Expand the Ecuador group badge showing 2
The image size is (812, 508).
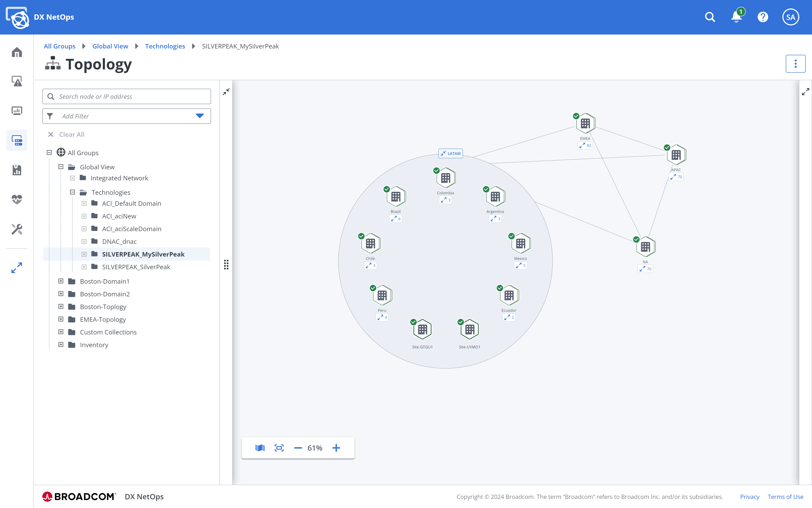click(x=509, y=317)
